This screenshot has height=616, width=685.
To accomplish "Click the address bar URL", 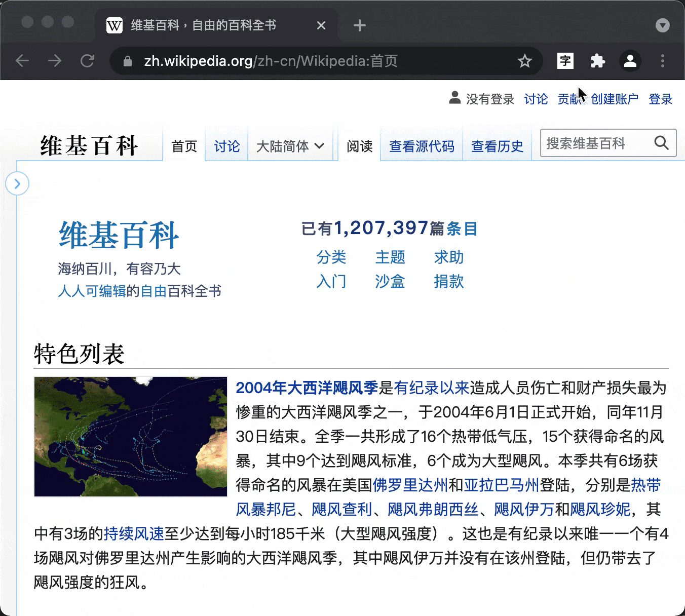I will pos(271,61).
